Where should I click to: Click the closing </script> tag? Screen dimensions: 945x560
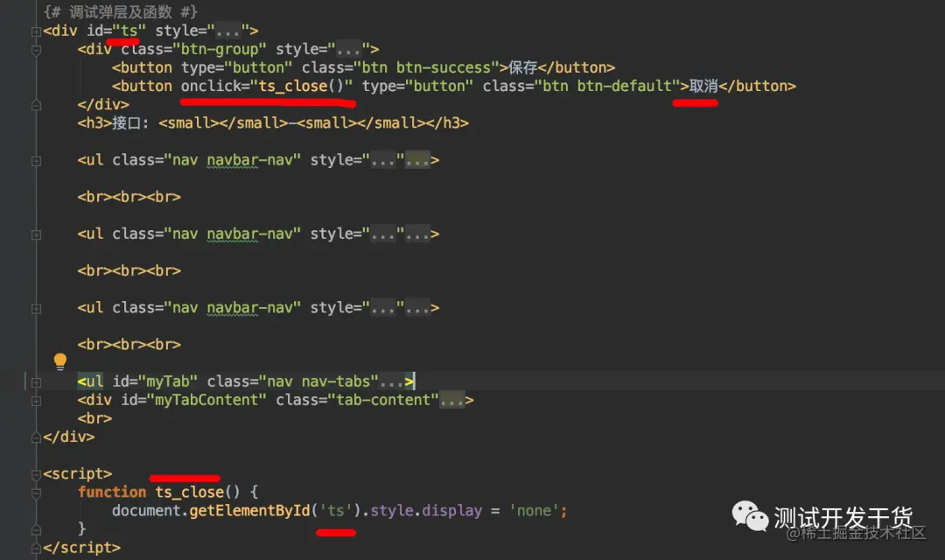pos(82,548)
